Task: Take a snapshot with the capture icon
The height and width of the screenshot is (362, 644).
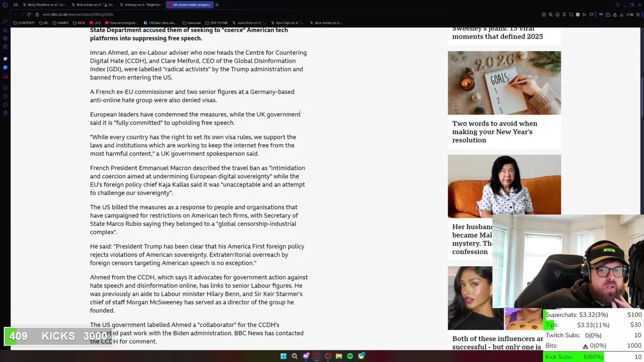Action: 571,15
